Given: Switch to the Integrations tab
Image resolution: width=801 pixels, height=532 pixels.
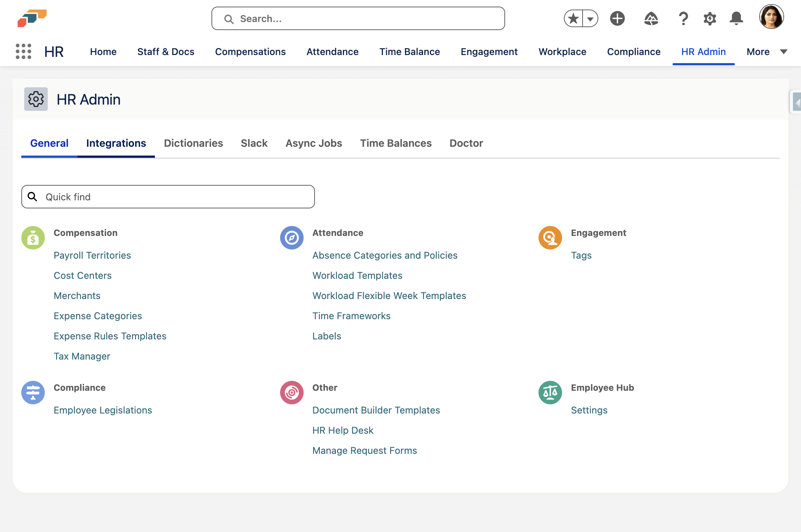Looking at the screenshot, I should pos(116,143).
